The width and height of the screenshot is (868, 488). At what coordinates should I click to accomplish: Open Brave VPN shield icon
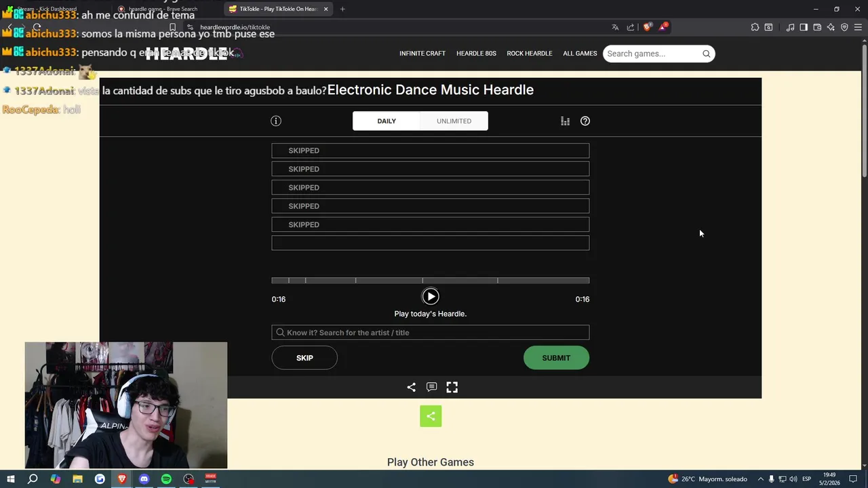tap(844, 27)
